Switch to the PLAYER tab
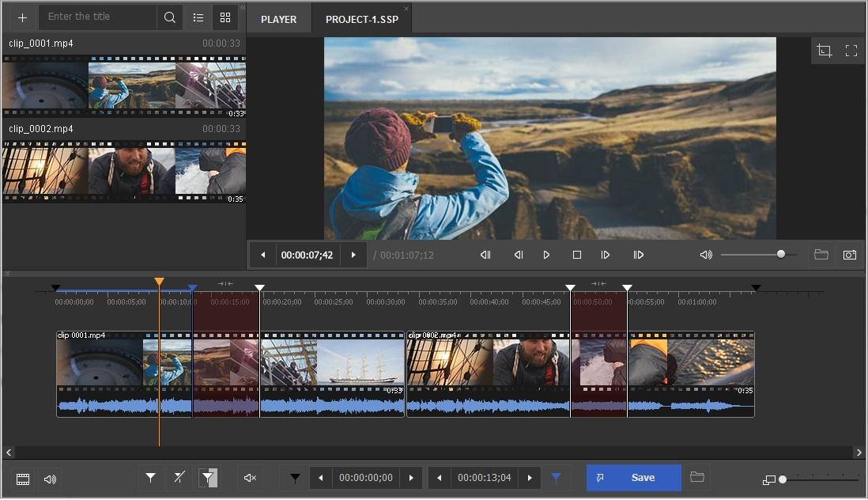The height and width of the screenshot is (500, 868). click(x=278, y=18)
